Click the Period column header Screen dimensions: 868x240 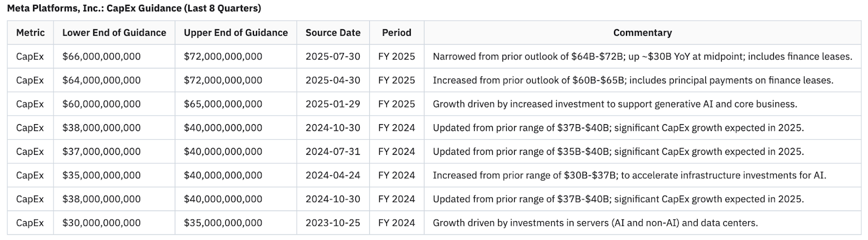click(397, 33)
